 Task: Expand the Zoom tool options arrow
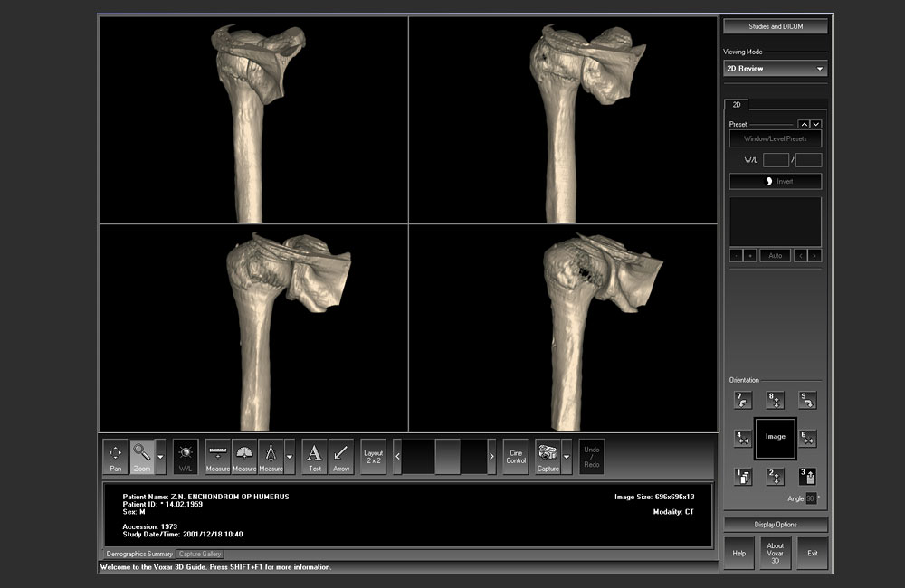click(160, 458)
